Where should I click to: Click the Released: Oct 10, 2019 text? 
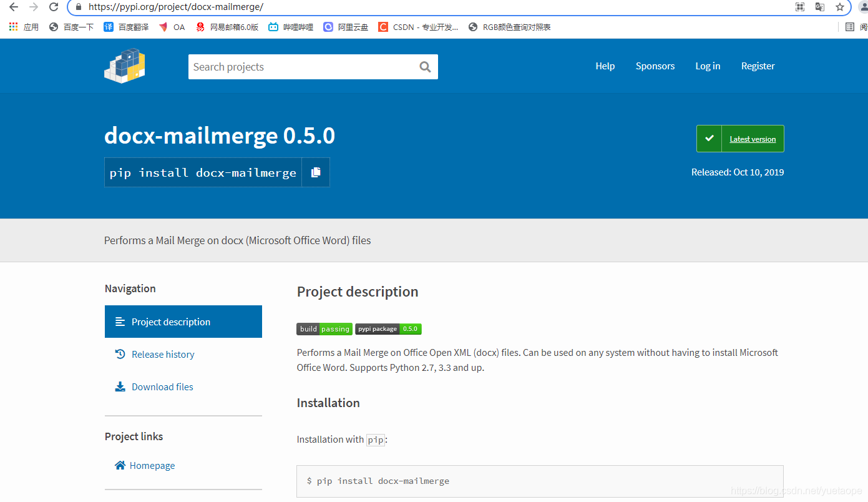(x=738, y=172)
